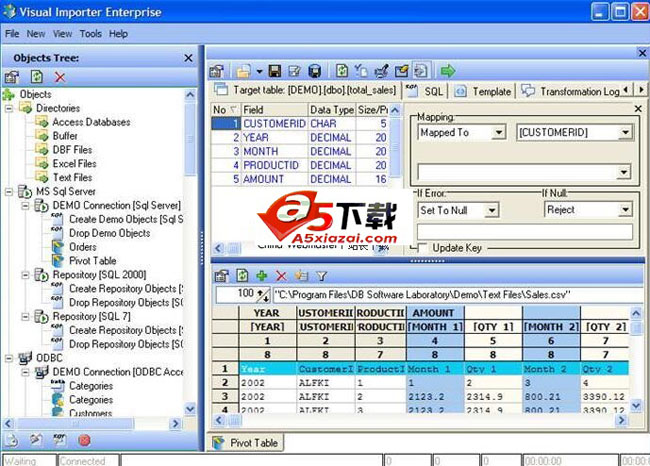Click the red stop icon at bottom left
The width and height of the screenshot is (650, 466).
(84, 440)
